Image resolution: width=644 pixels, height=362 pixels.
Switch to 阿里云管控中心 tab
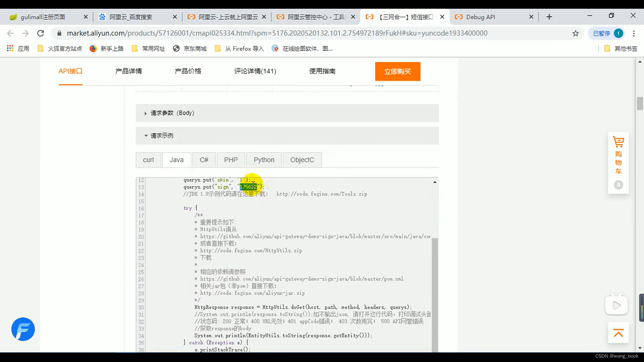point(316,17)
